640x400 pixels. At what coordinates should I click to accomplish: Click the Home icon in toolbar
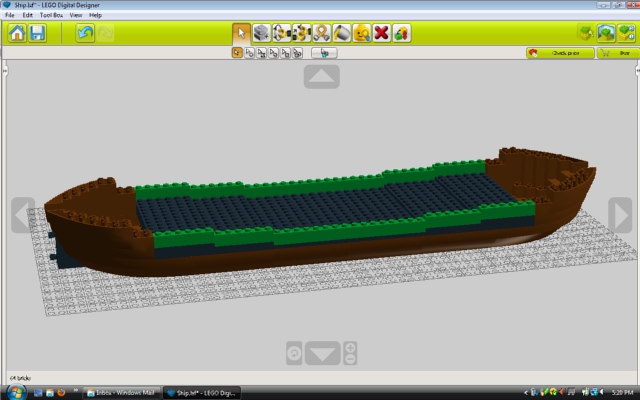(x=17, y=33)
